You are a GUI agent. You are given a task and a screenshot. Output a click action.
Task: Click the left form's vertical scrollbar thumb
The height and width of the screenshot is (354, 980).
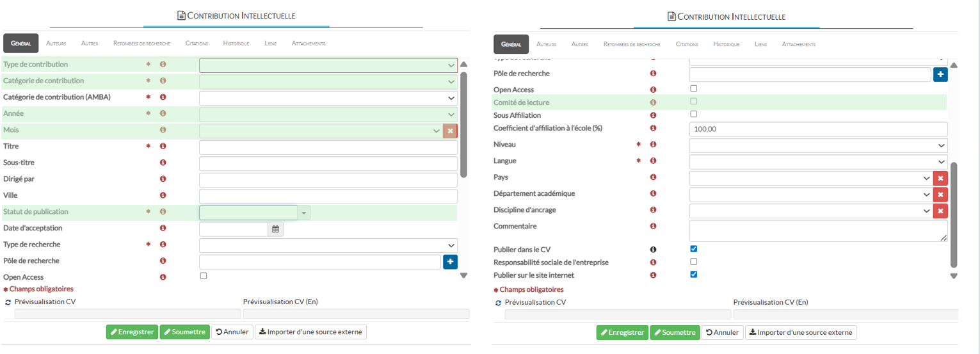coord(463,125)
